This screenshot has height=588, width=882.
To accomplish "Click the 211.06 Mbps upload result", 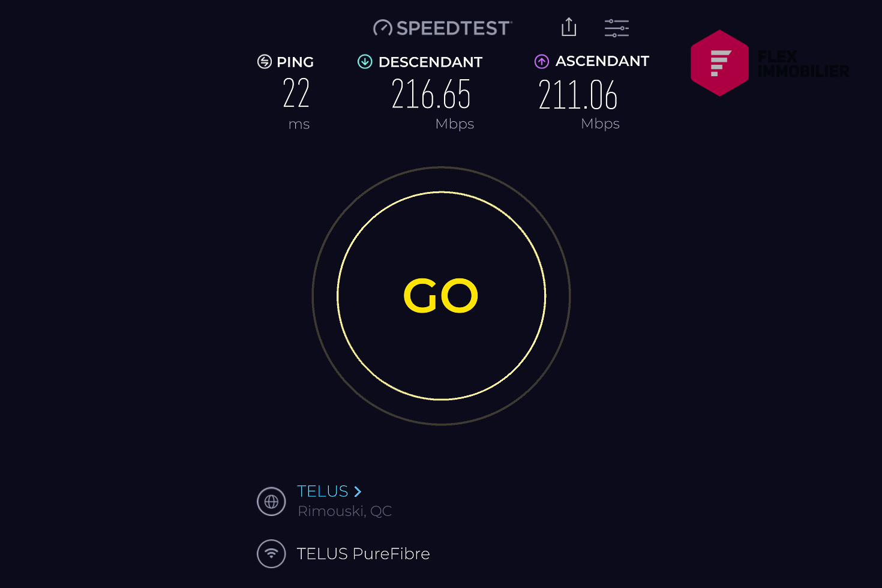I will tap(578, 95).
